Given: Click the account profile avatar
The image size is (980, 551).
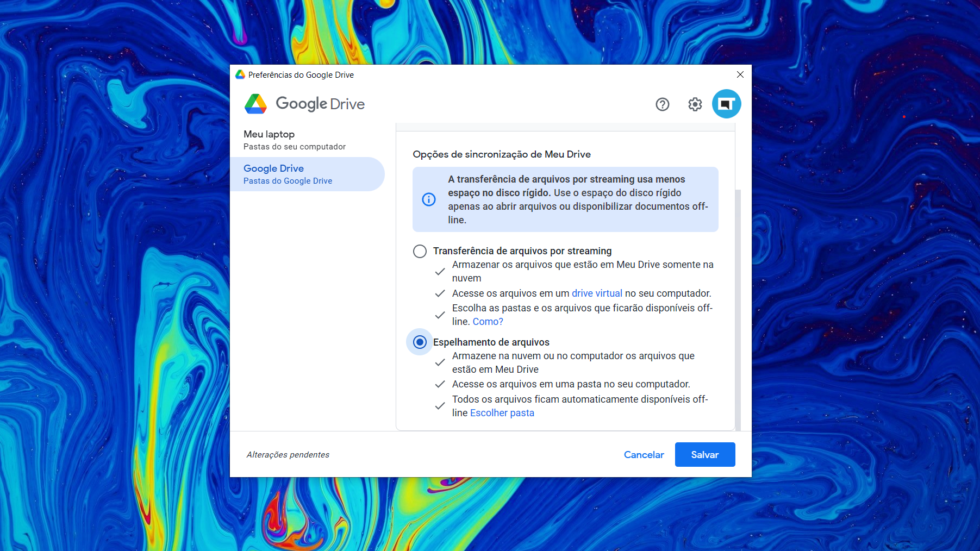Looking at the screenshot, I should pyautogui.click(x=726, y=104).
